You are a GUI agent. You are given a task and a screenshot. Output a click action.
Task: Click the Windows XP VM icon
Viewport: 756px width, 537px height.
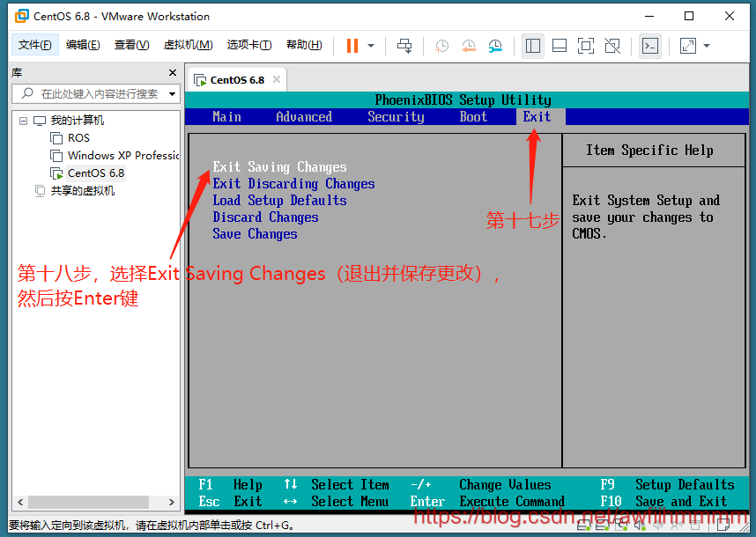[56, 156]
